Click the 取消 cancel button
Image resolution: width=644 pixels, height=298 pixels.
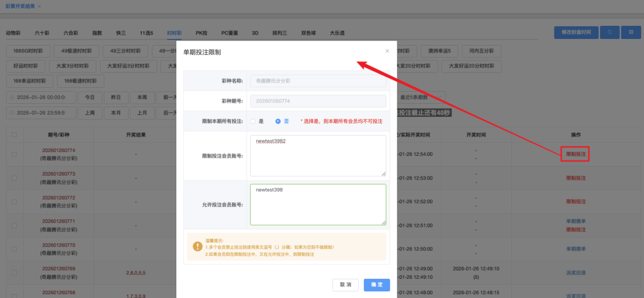(x=346, y=285)
